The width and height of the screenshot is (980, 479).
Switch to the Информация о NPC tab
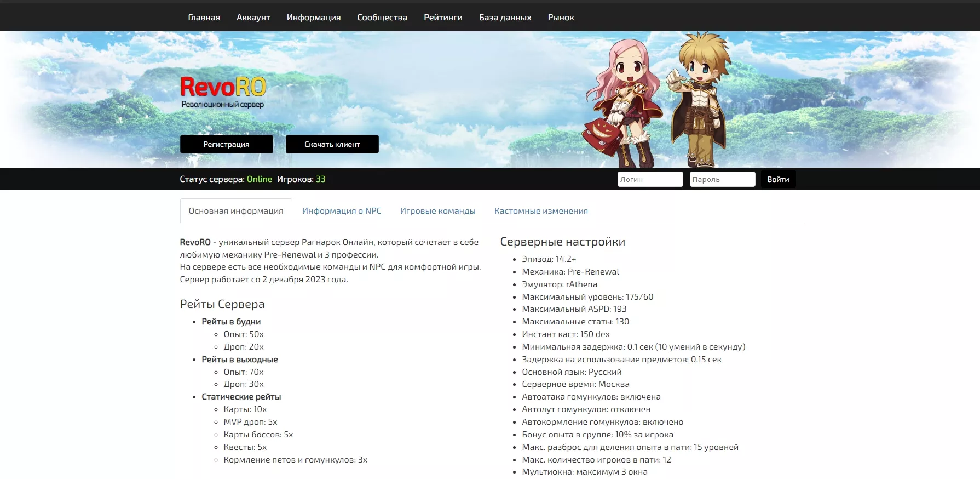click(342, 211)
